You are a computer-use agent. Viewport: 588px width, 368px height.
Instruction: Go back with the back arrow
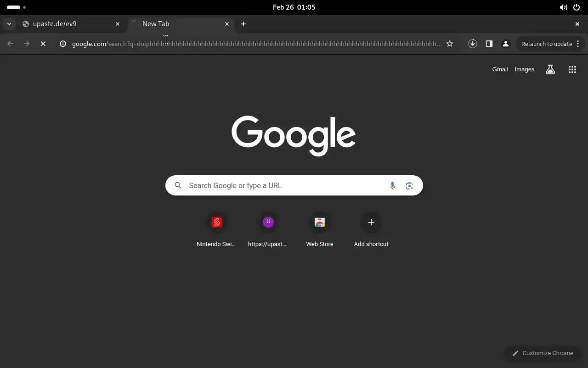click(x=10, y=44)
